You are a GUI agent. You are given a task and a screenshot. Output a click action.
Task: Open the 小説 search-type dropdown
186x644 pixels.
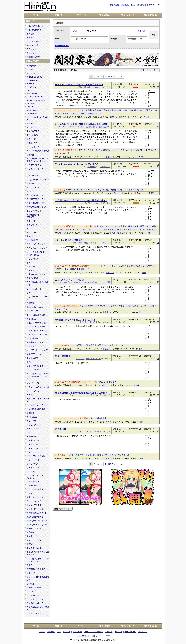coord(78,31)
